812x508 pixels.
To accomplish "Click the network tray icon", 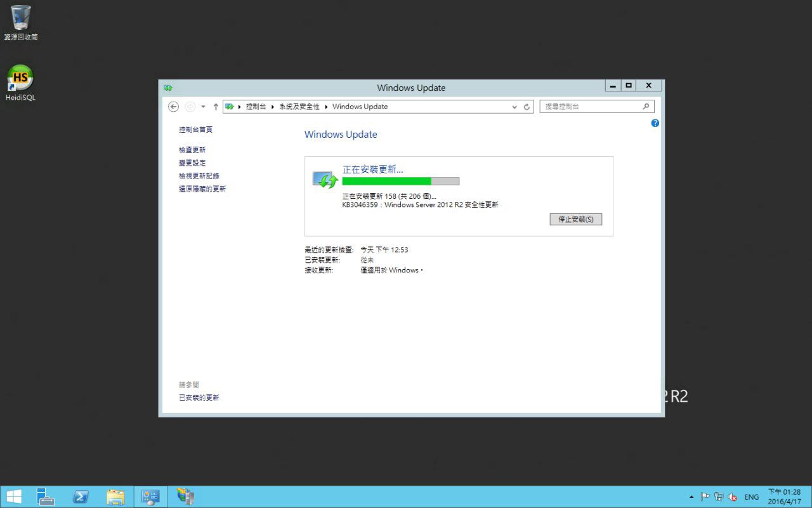I will 719,497.
